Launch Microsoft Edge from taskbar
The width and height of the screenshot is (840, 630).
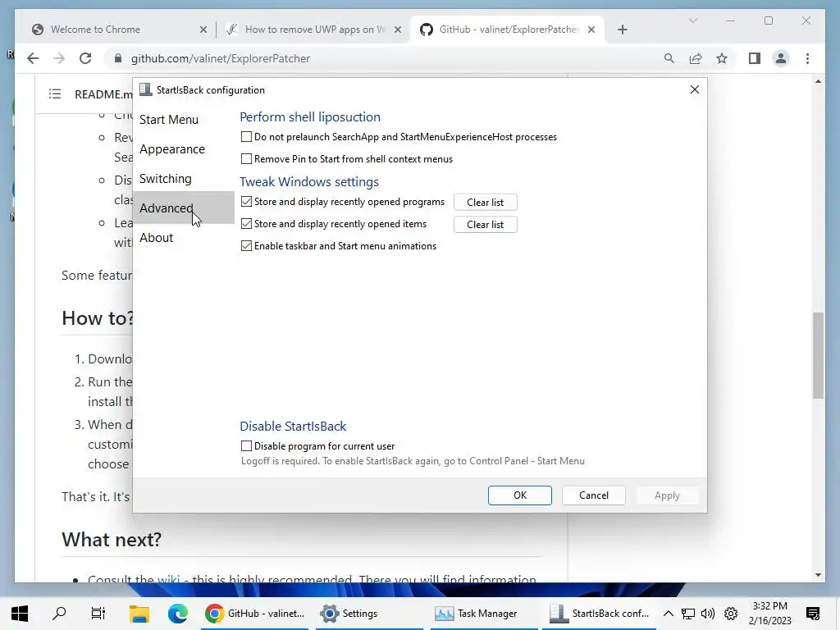pyautogui.click(x=177, y=614)
